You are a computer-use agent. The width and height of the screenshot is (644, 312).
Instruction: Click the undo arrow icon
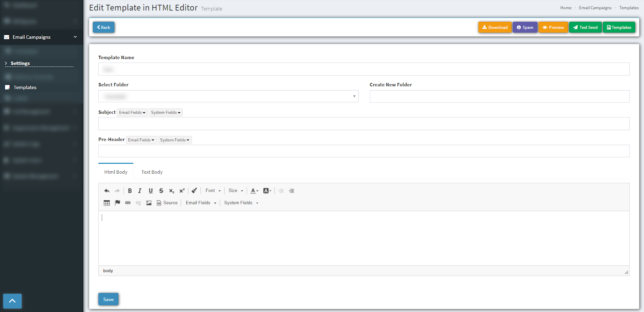click(x=107, y=191)
